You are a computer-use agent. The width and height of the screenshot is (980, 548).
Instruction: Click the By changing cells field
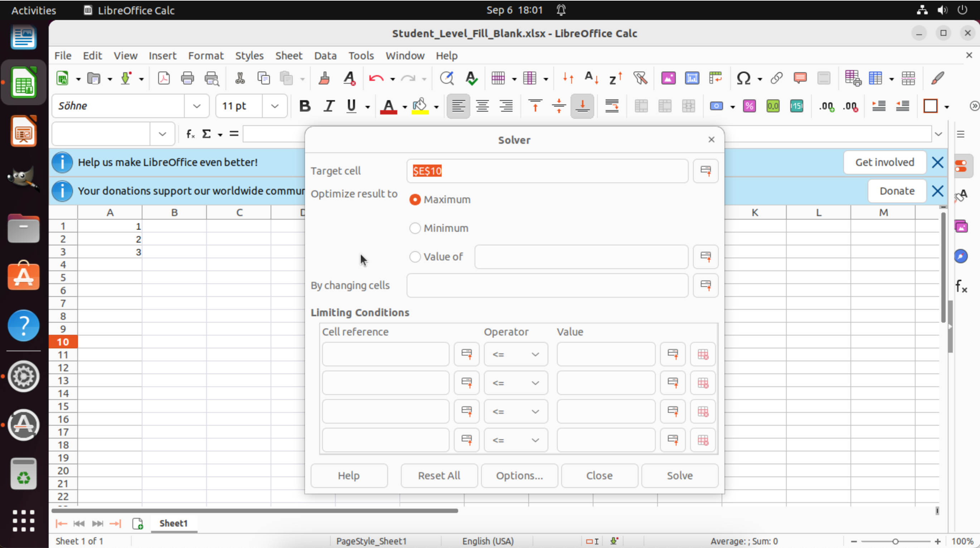pyautogui.click(x=547, y=285)
